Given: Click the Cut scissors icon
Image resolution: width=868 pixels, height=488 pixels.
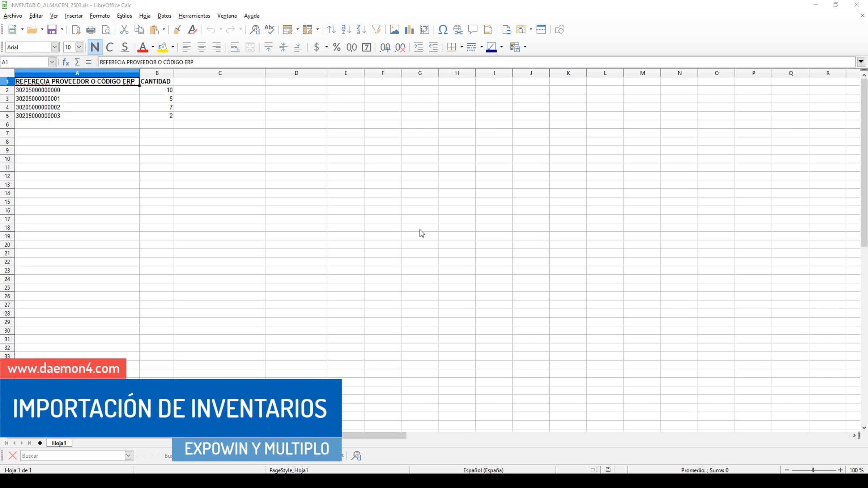Looking at the screenshot, I should [124, 30].
